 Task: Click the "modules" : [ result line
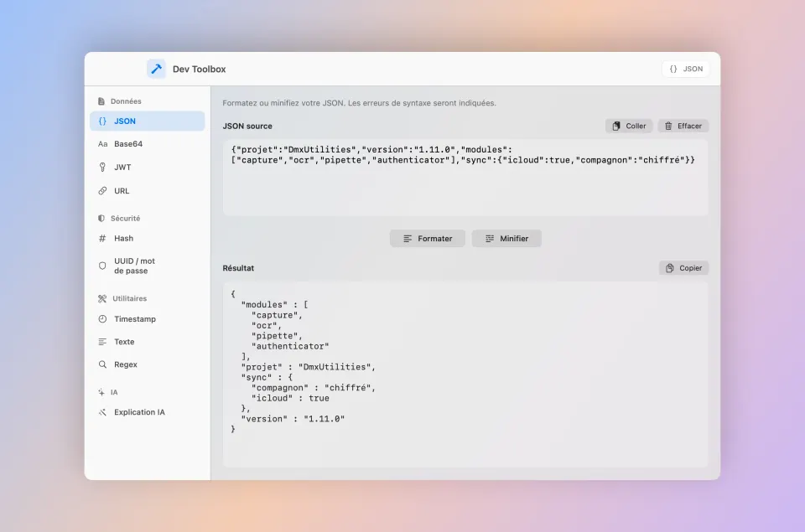[274, 305]
